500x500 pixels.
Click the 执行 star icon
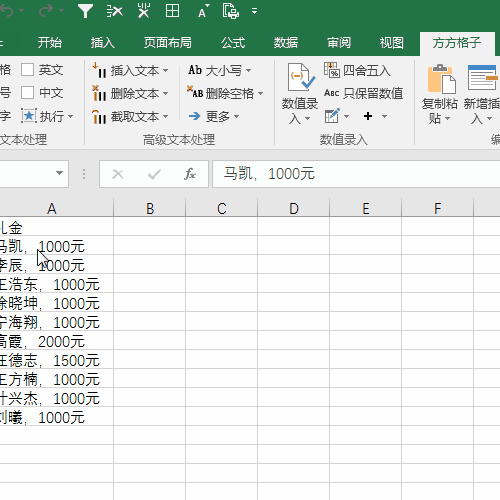coord(29,116)
